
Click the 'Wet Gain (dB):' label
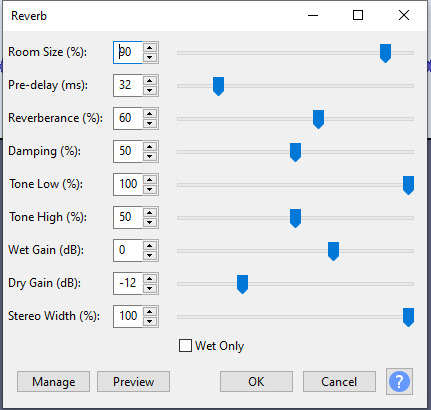46,250
